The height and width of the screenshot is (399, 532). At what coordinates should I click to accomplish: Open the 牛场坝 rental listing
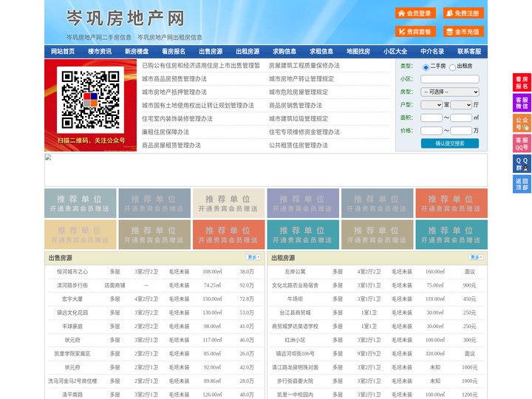click(x=295, y=299)
